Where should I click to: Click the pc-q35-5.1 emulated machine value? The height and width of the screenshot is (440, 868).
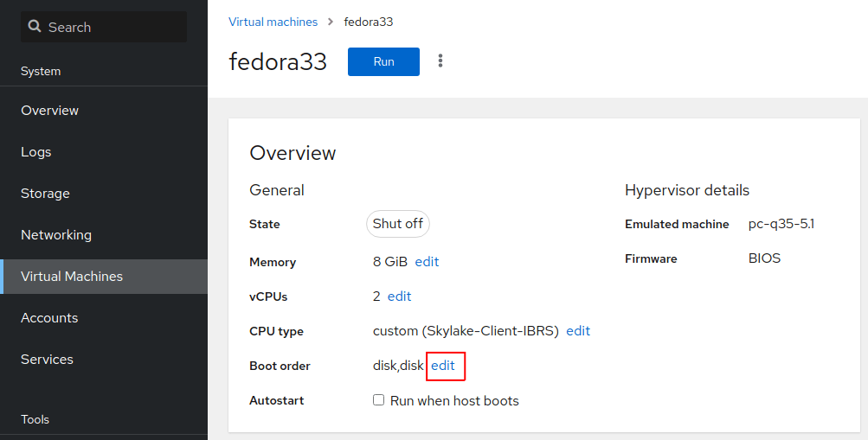[781, 224]
